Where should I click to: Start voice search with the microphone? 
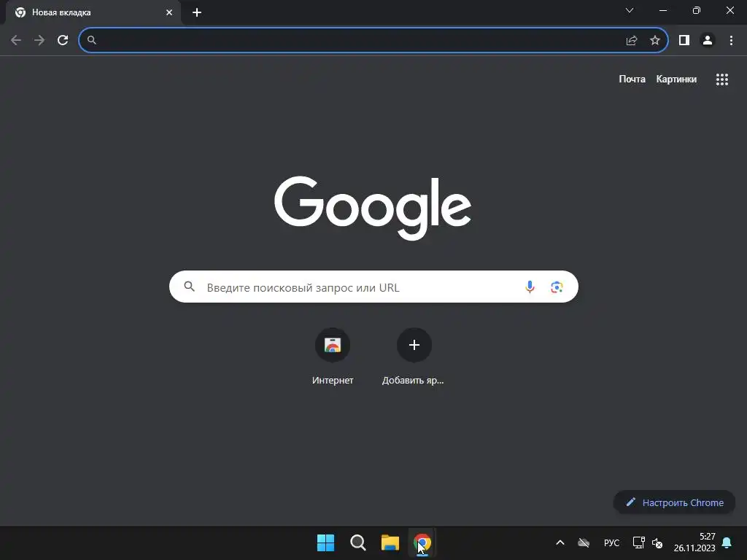click(530, 287)
